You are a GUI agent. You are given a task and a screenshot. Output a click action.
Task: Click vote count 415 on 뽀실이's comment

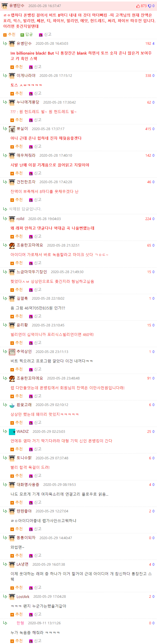tap(148, 129)
